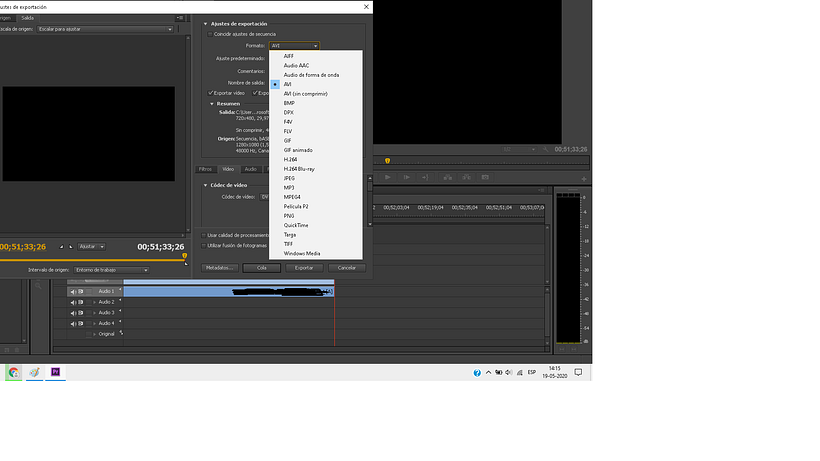820x461 pixels.
Task: Click the help icon in system tray
Action: 477,373
